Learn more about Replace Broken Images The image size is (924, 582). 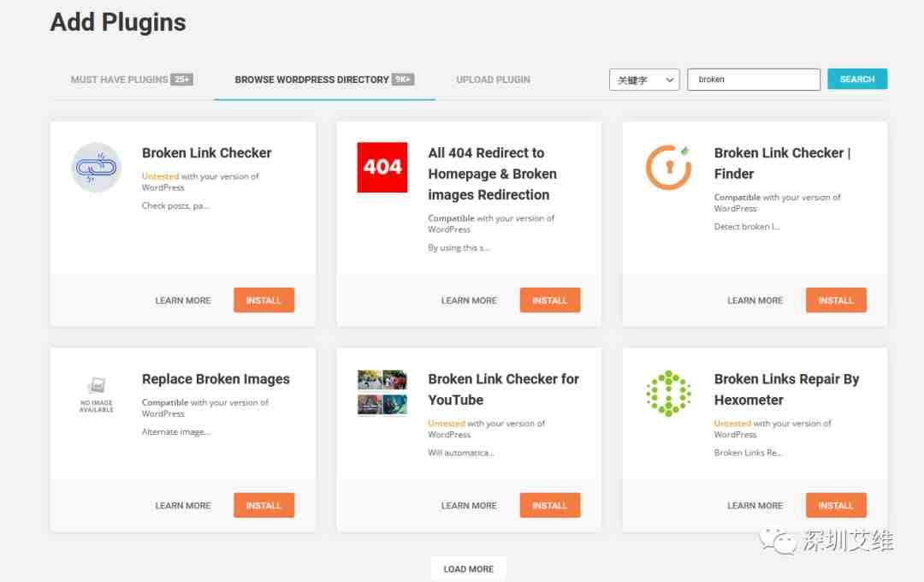pyautogui.click(x=183, y=506)
